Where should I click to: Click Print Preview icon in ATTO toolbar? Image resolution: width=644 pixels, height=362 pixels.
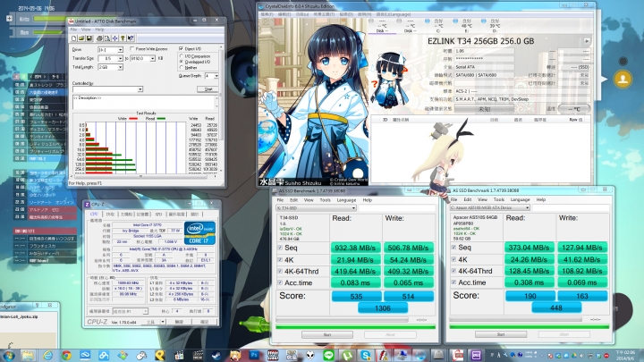tap(107, 38)
